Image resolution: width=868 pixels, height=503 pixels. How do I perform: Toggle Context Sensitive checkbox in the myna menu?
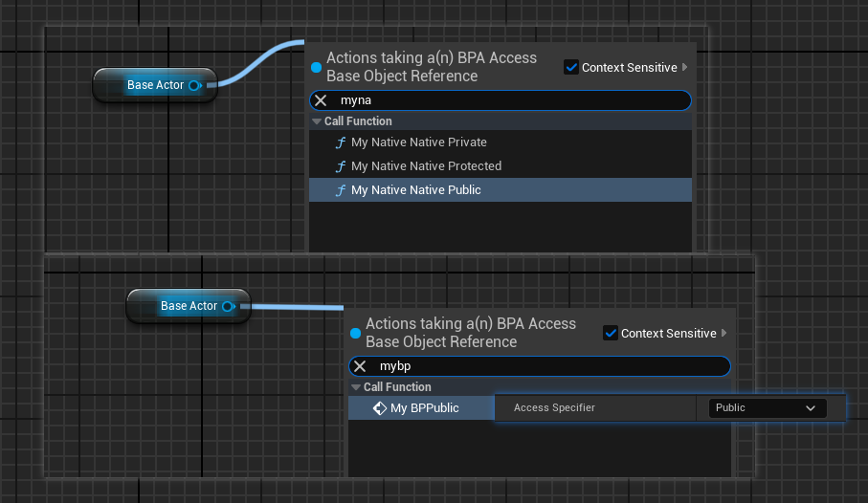pos(571,67)
